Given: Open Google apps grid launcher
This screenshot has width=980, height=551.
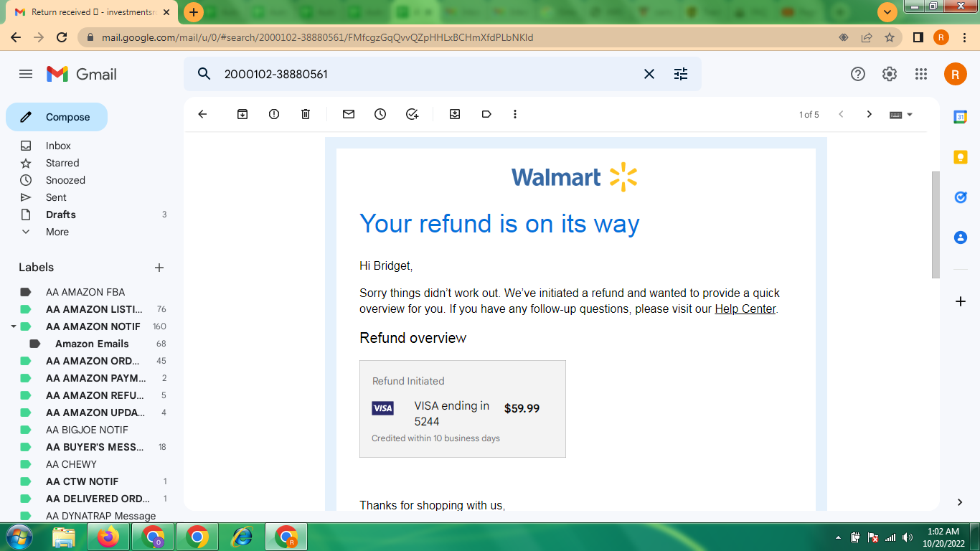Looking at the screenshot, I should 921,74.
